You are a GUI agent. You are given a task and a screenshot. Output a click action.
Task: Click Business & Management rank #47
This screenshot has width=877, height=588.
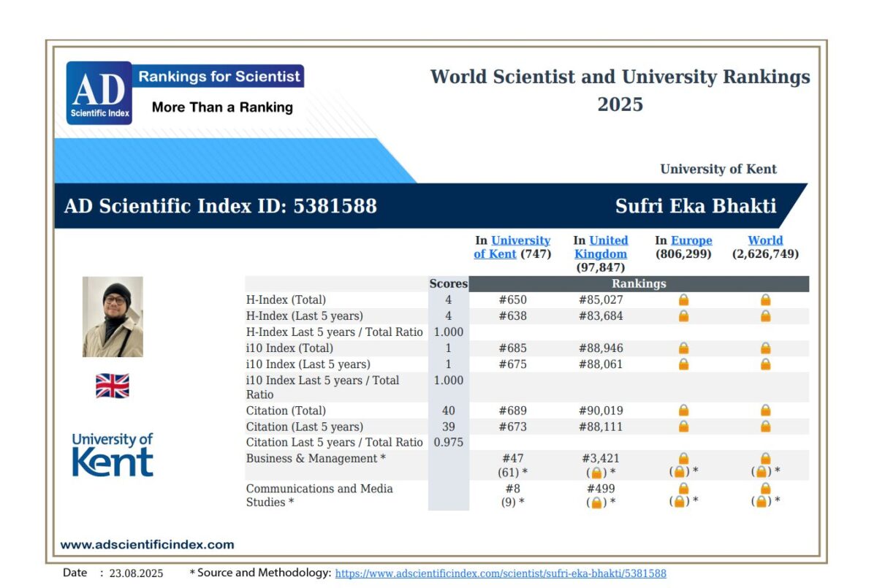pyautogui.click(x=512, y=458)
